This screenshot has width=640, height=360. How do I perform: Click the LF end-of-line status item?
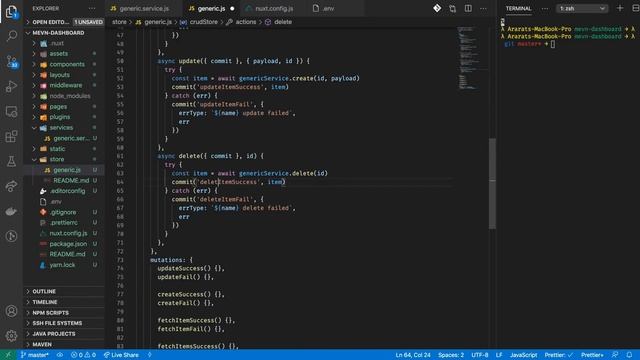pos(499,355)
